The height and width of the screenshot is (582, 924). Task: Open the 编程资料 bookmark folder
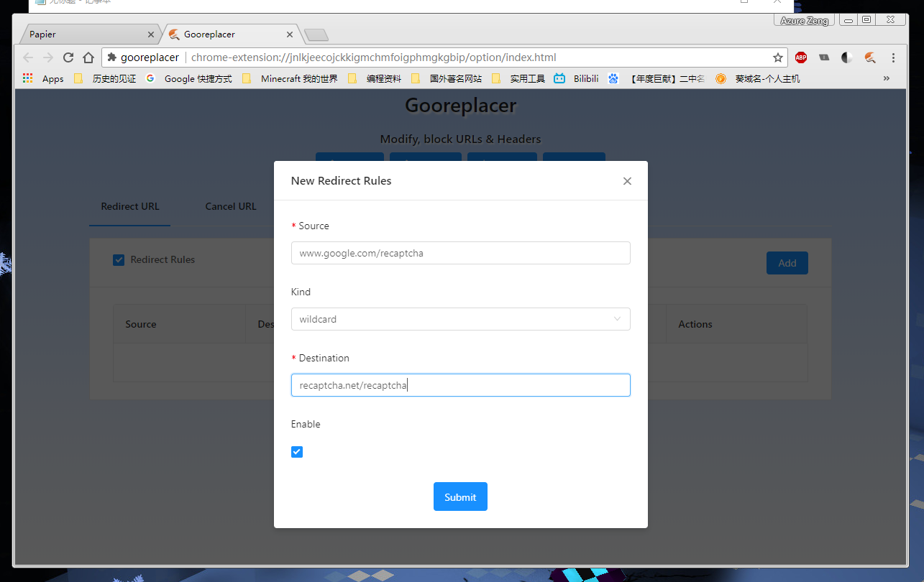[x=375, y=78]
